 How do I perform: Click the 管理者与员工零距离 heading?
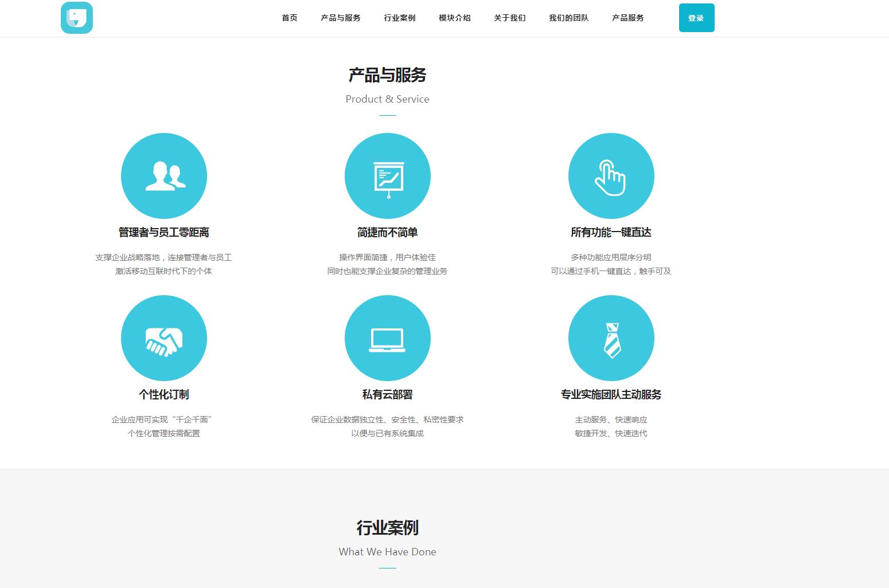tap(164, 232)
